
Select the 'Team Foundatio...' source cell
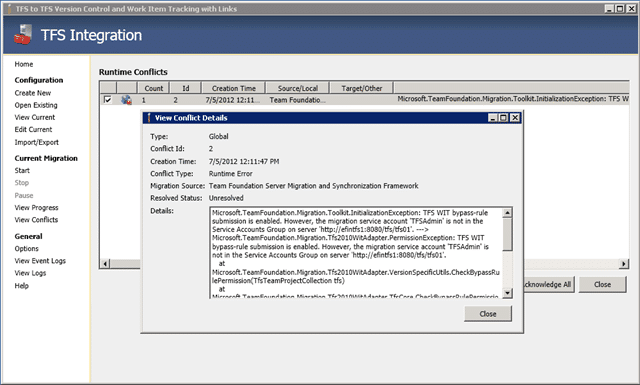pyautogui.click(x=298, y=100)
